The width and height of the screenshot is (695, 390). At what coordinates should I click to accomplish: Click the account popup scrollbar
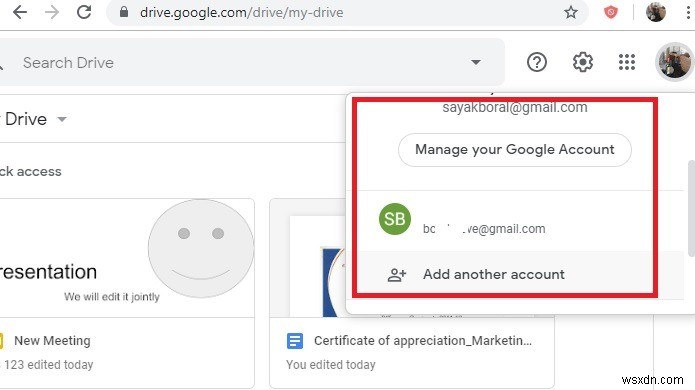691,208
